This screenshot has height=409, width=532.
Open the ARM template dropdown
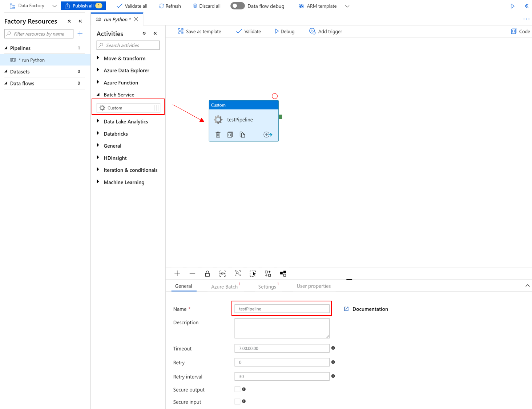click(347, 6)
